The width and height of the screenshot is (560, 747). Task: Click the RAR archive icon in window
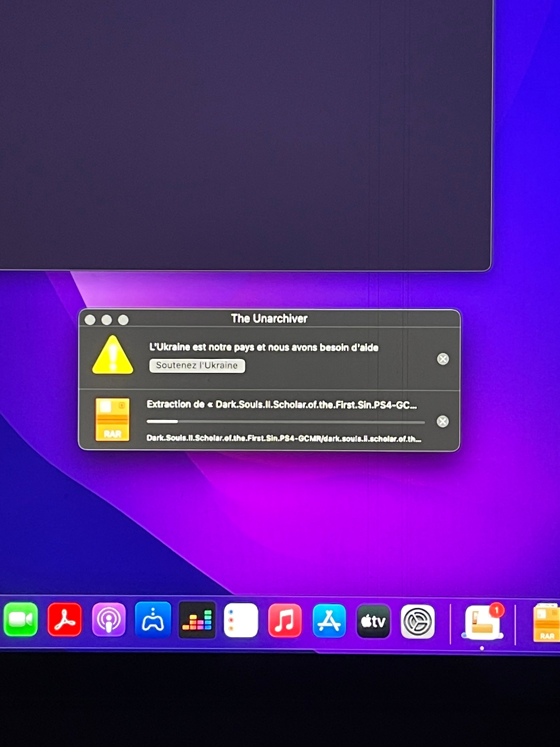click(112, 420)
